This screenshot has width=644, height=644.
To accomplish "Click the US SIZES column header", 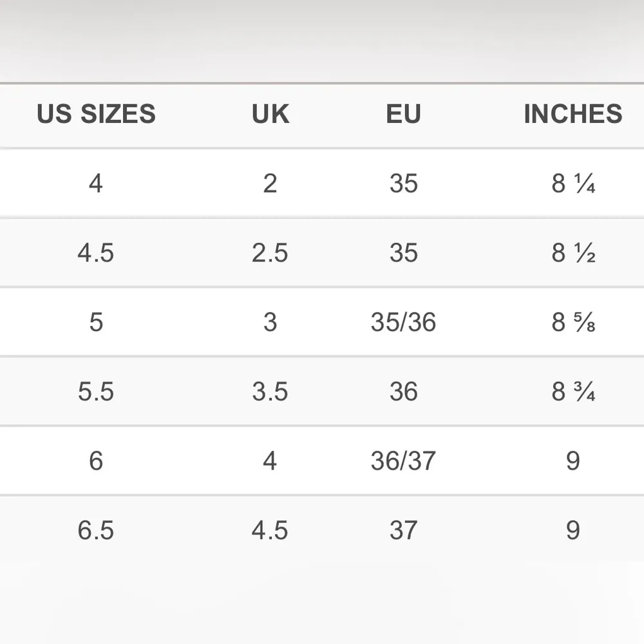I will (x=96, y=114).
